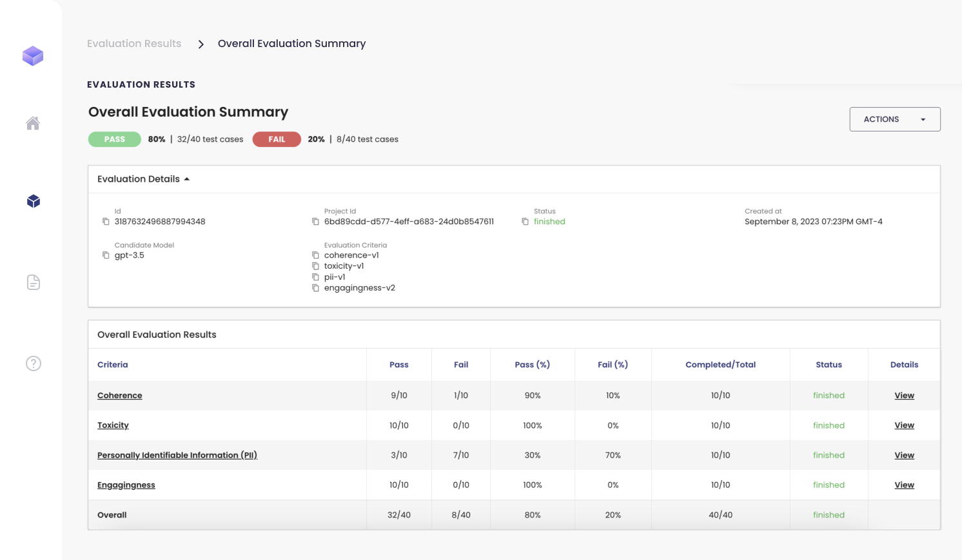The height and width of the screenshot is (560, 962).
Task: Open help via the question mark icon
Action: coord(34,363)
